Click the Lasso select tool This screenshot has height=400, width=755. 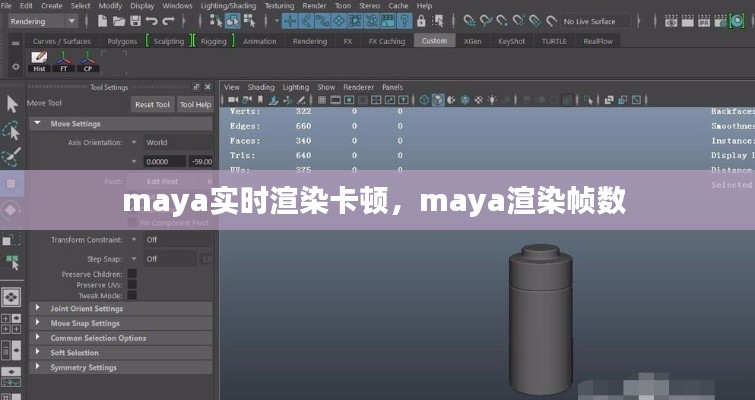coord(12,131)
